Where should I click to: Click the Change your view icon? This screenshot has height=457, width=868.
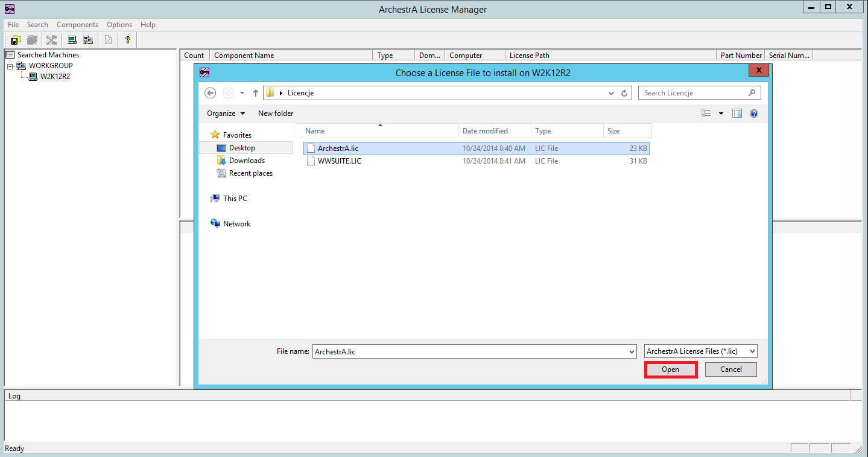(706, 113)
